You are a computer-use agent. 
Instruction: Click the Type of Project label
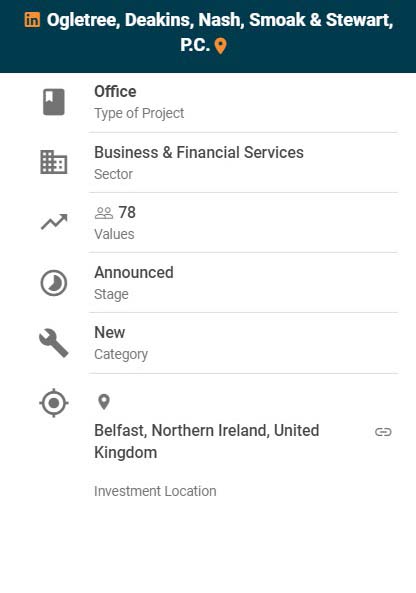[139, 113]
